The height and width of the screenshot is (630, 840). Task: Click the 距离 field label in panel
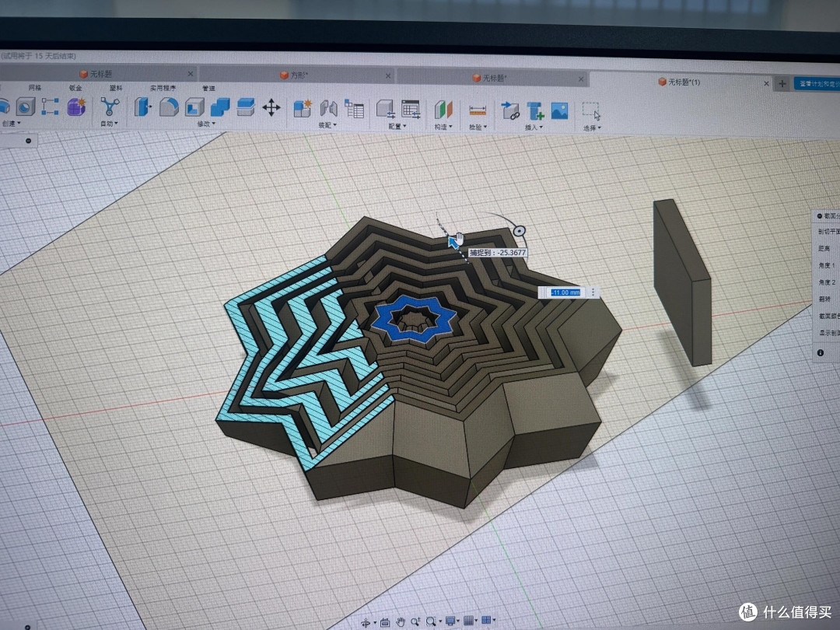(824, 248)
